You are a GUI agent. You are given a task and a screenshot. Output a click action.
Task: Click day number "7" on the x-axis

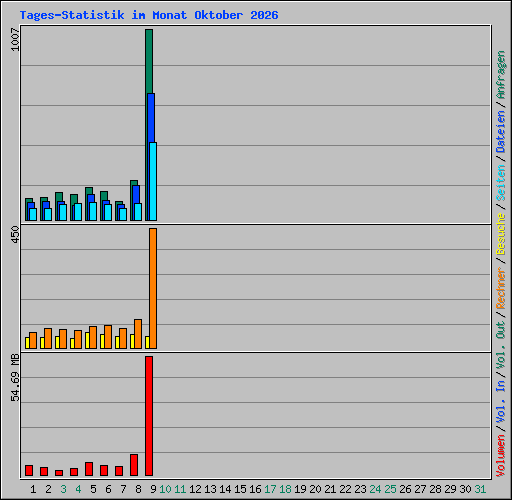pos(123,489)
